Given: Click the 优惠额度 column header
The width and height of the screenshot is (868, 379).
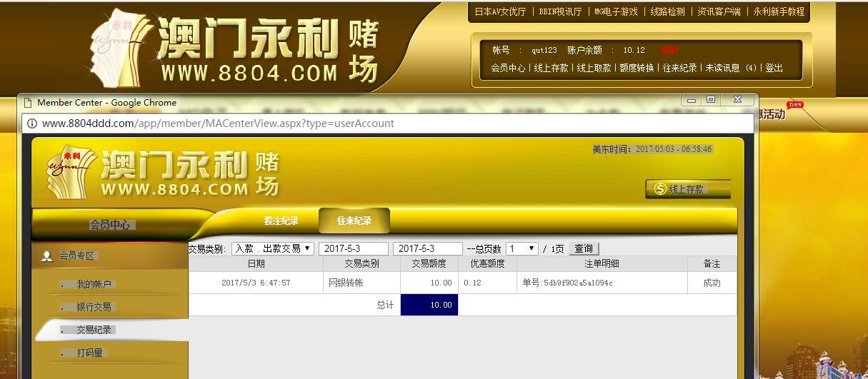Looking at the screenshot, I should point(487,263).
